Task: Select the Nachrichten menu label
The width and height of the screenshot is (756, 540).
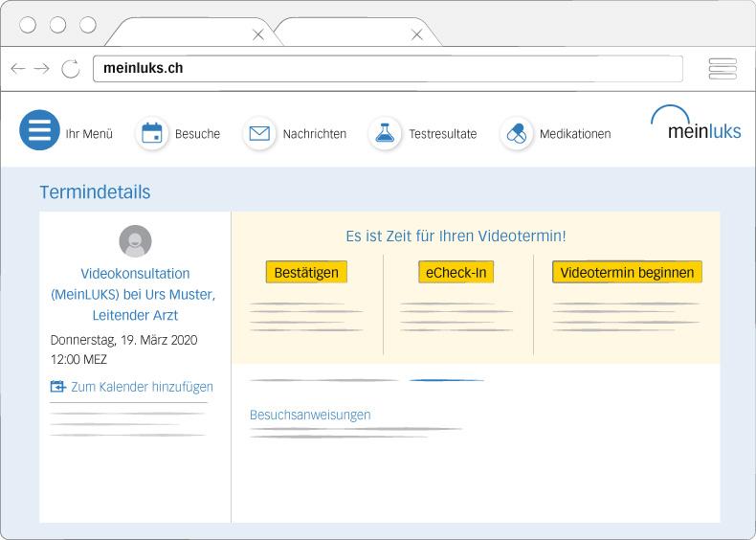Action: (314, 134)
